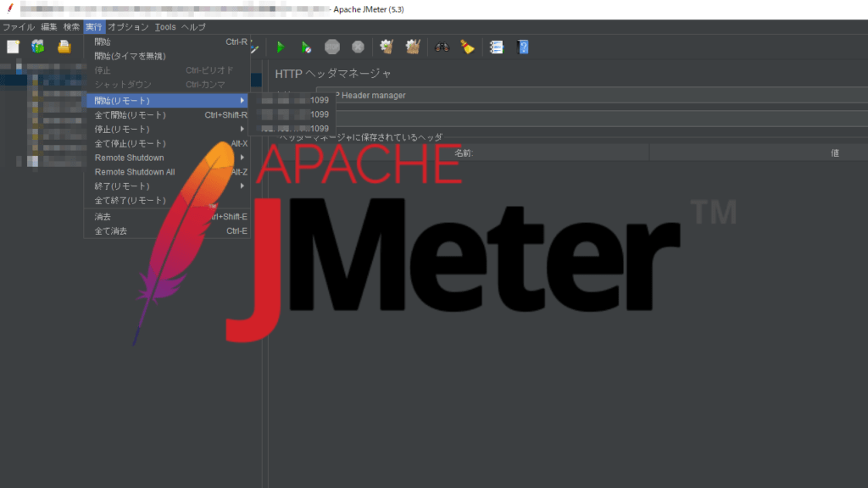Start without pauses toolbar icon
The height and width of the screenshot is (488, 868).
(305, 47)
